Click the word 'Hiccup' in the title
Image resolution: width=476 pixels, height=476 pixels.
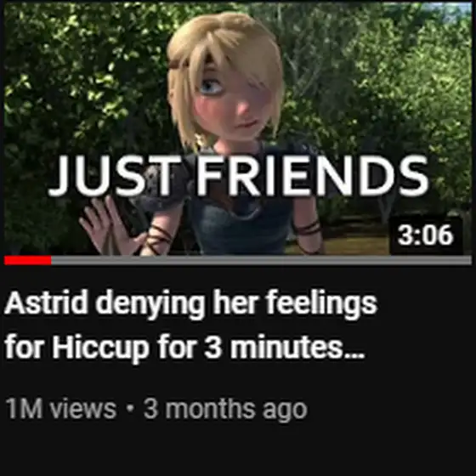tap(101, 348)
